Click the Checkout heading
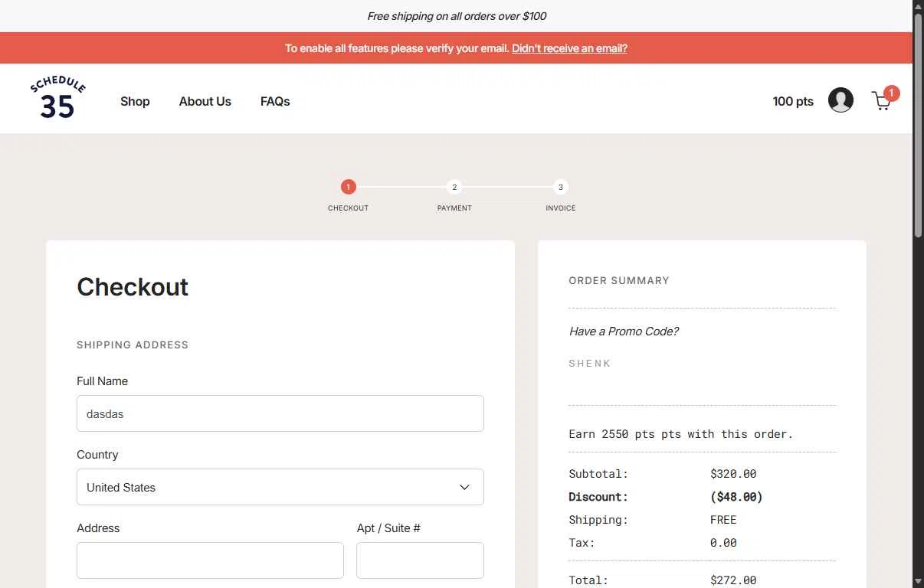The image size is (924, 588). (133, 287)
